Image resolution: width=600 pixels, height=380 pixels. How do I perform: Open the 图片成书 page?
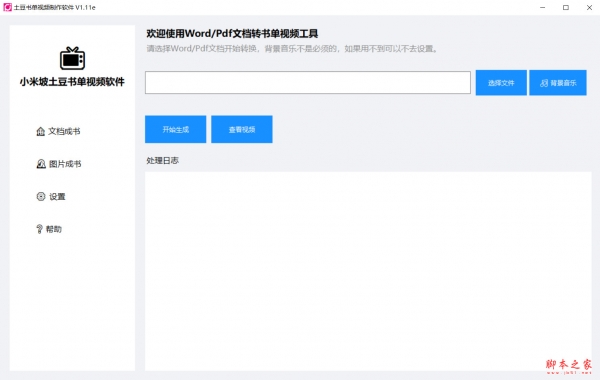click(59, 164)
